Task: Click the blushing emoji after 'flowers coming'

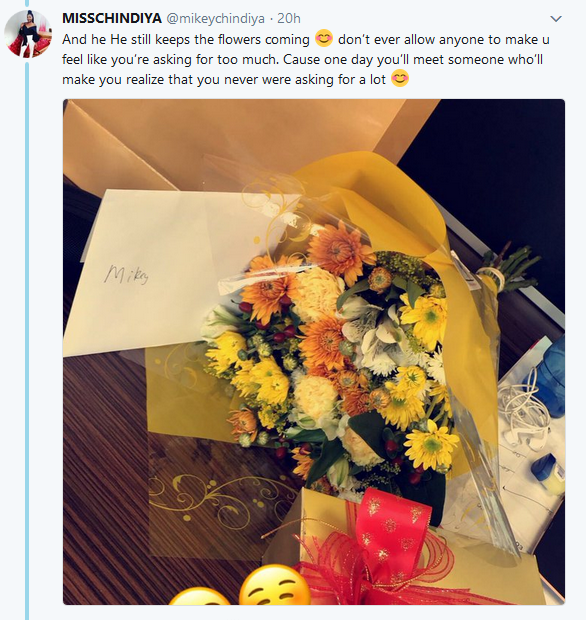Action: (x=324, y=38)
